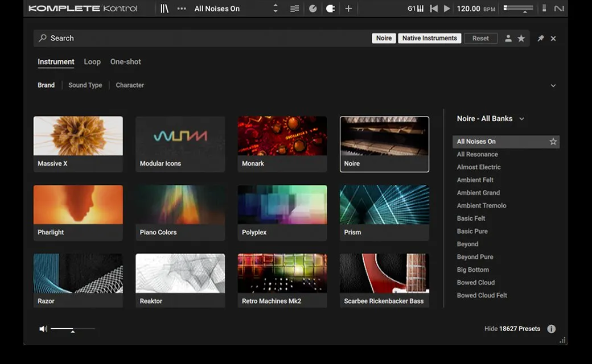Viewport: 592px width, 364px height.
Task: Click the mixer list icon in the header
Action: [x=294, y=8]
